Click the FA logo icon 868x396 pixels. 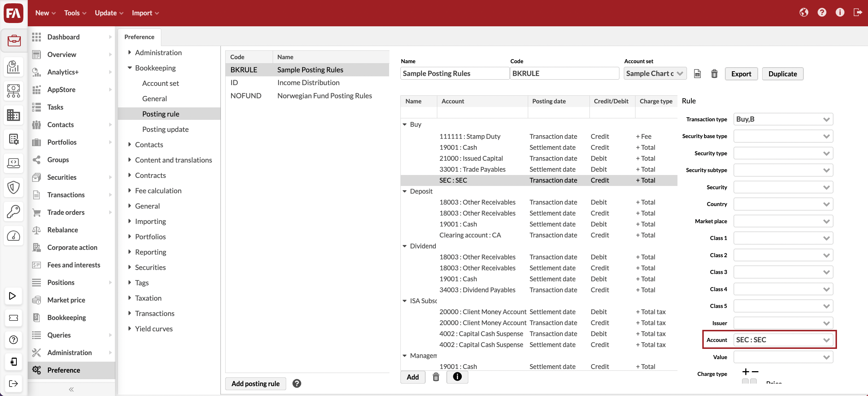[x=14, y=13]
